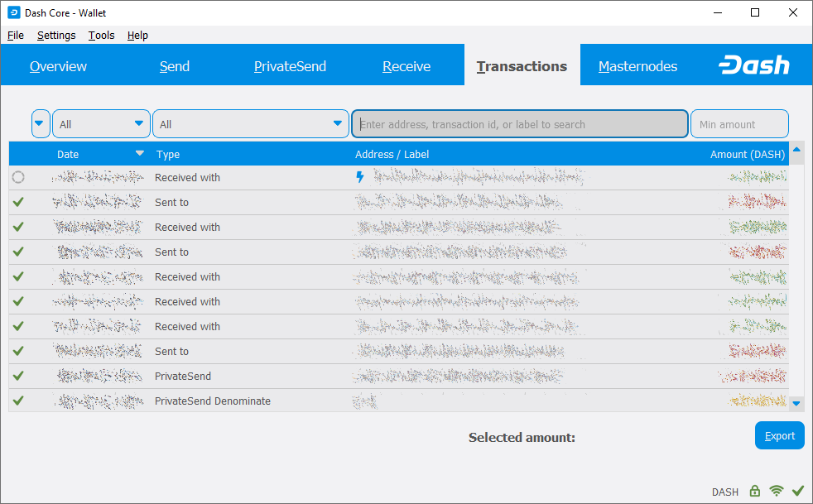Sort by Amount (DASH) column header
The height and width of the screenshot is (504, 813).
738,154
